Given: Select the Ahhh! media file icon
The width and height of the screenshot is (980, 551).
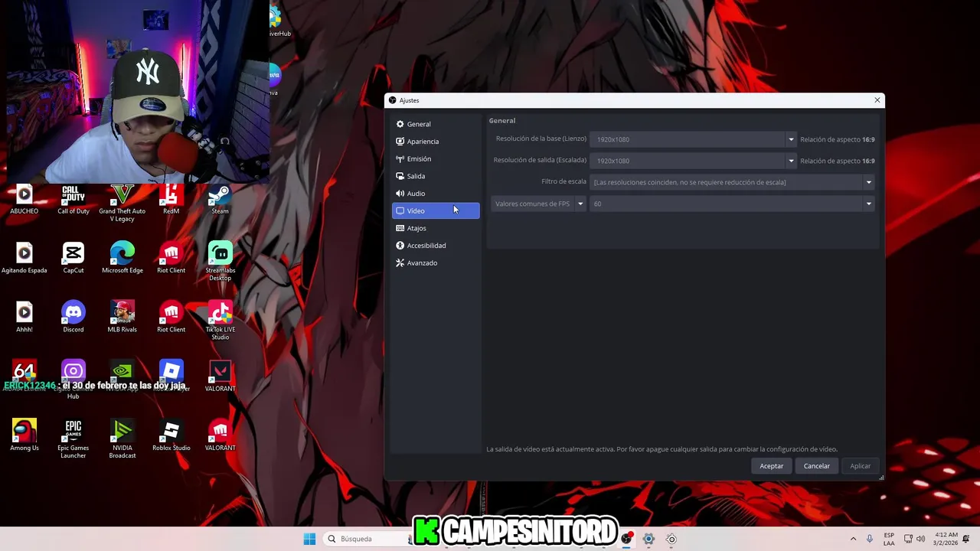Looking at the screenshot, I should (24, 317).
